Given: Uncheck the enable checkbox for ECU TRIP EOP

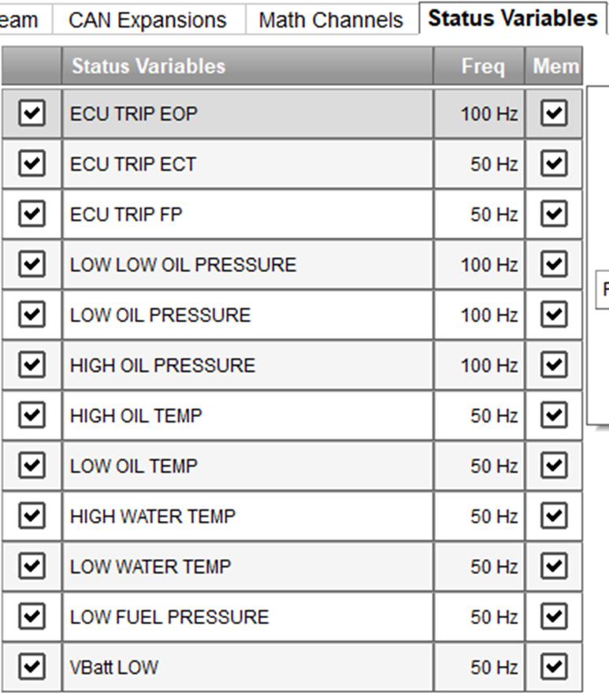Looking at the screenshot, I should (x=32, y=114).
